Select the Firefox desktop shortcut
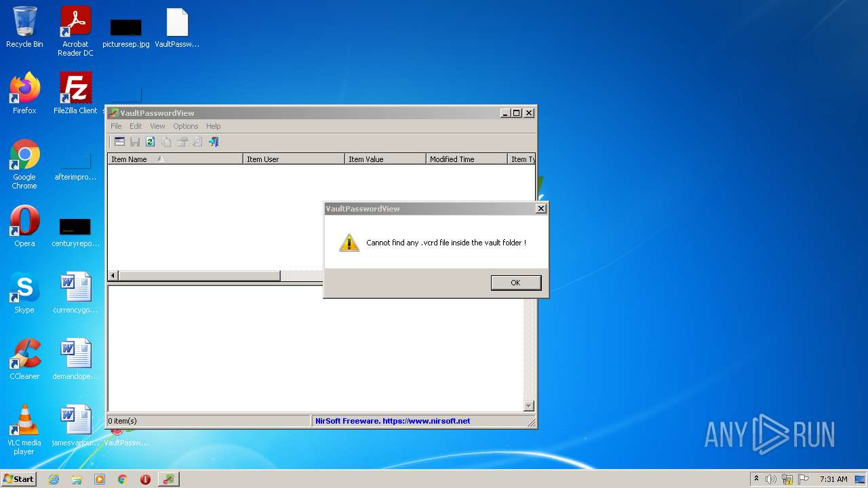Image resolution: width=868 pixels, height=488 pixels. coord(24,94)
